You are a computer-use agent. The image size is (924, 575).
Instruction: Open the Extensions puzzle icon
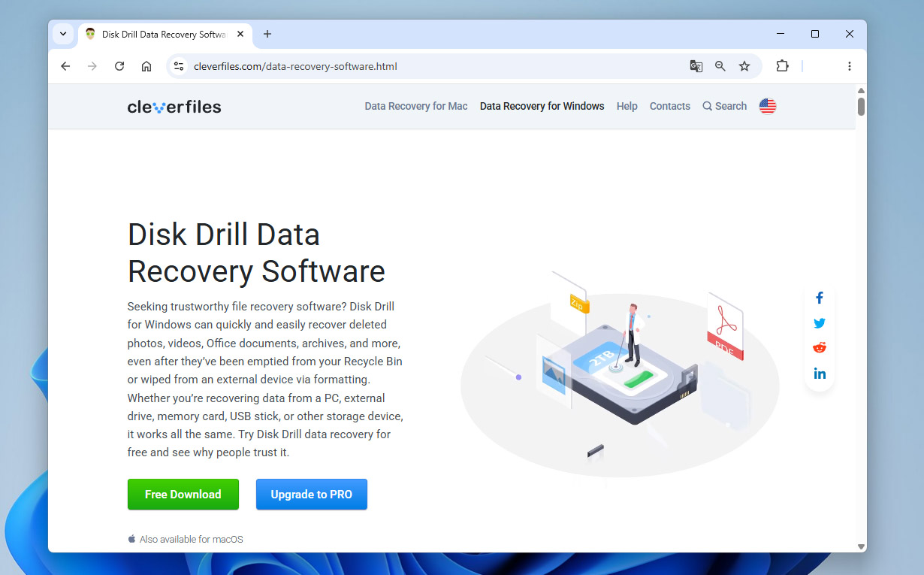click(x=782, y=66)
